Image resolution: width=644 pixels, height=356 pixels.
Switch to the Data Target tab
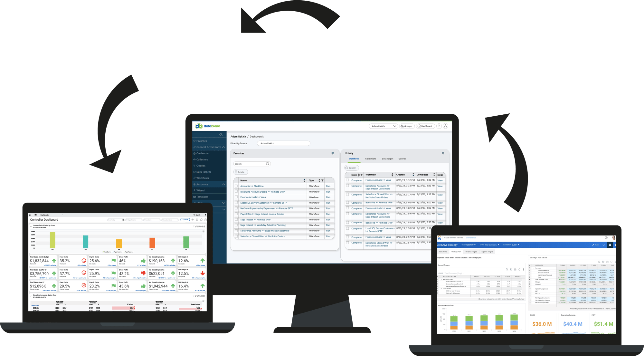click(385, 159)
